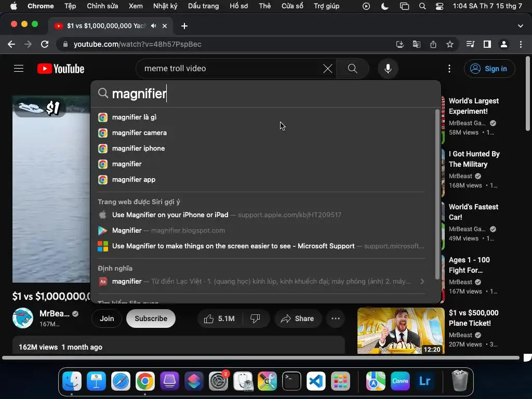Bookmark this tab with the star

pyautogui.click(x=449, y=44)
